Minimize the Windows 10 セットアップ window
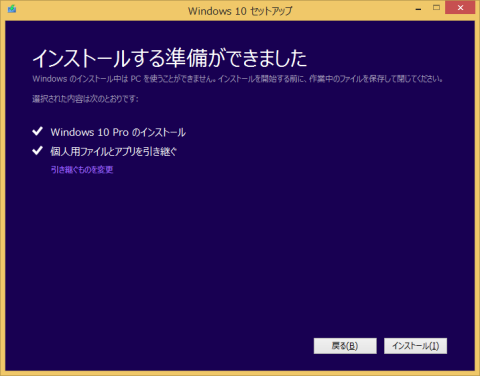This screenshot has width=480, height=376. (x=418, y=9)
